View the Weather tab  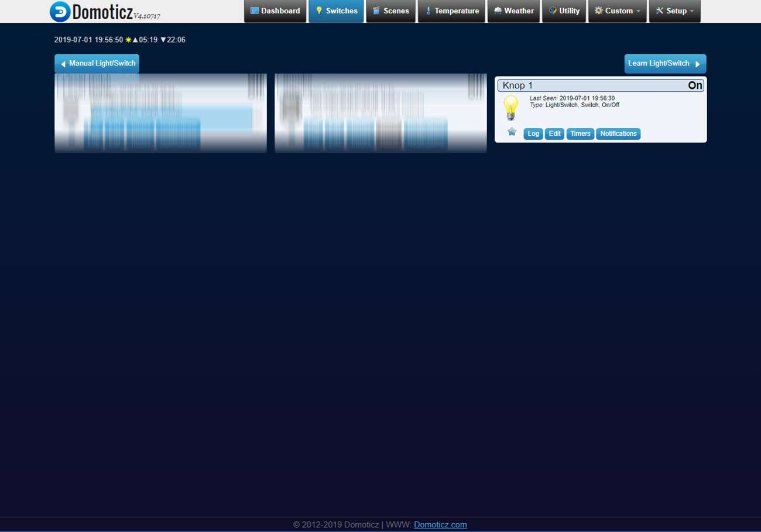click(513, 11)
